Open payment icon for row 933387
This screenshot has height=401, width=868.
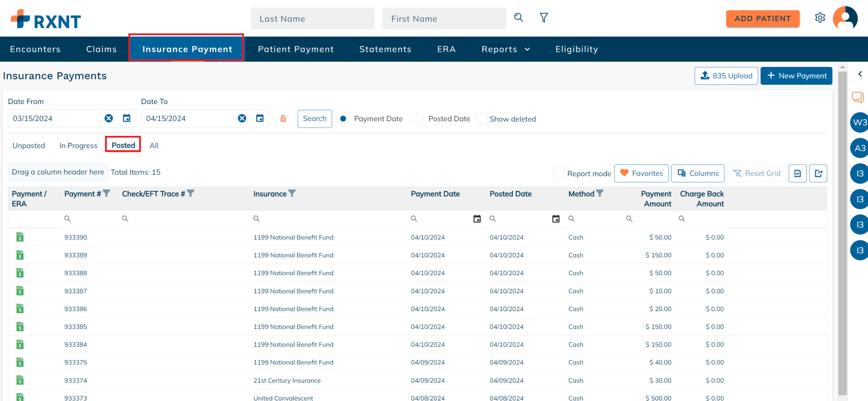coord(20,291)
